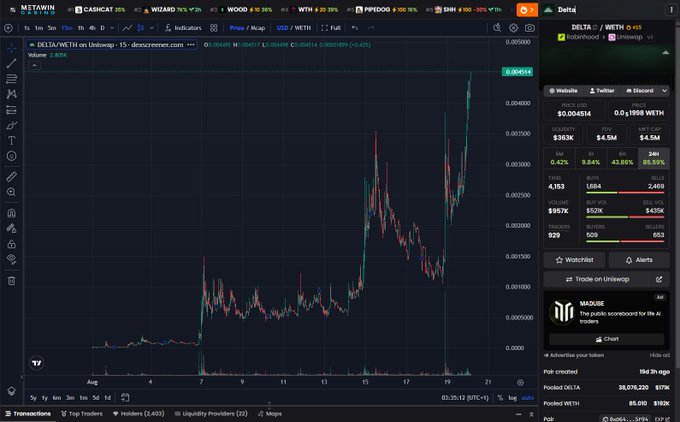Screen dimensions: 680x422
Task: Open the Liquidity Providers (22) tab
Action: tap(211, 414)
